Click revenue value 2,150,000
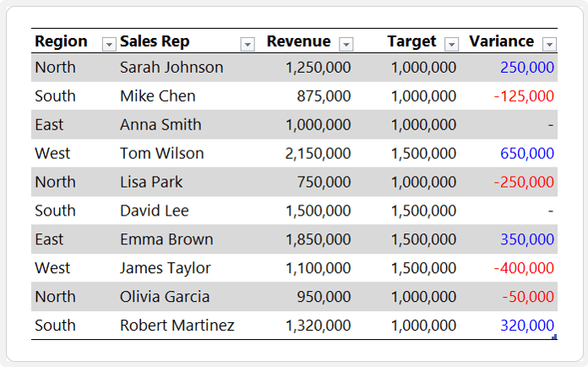Screen dimensions: 588x367 click(x=318, y=153)
